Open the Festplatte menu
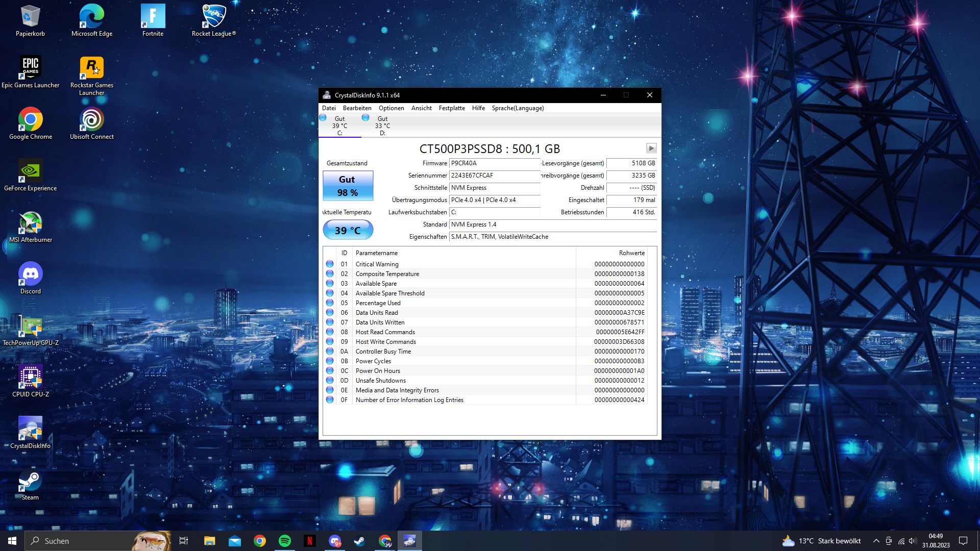Image resolution: width=980 pixels, height=551 pixels. coord(451,108)
